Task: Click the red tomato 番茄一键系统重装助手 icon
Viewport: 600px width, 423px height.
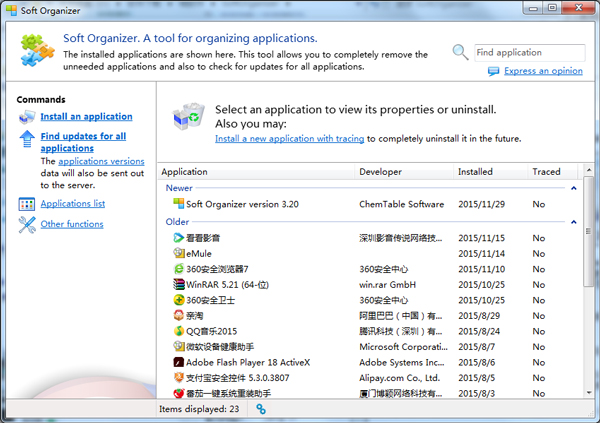Action: pyautogui.click(x=179, y=393)
